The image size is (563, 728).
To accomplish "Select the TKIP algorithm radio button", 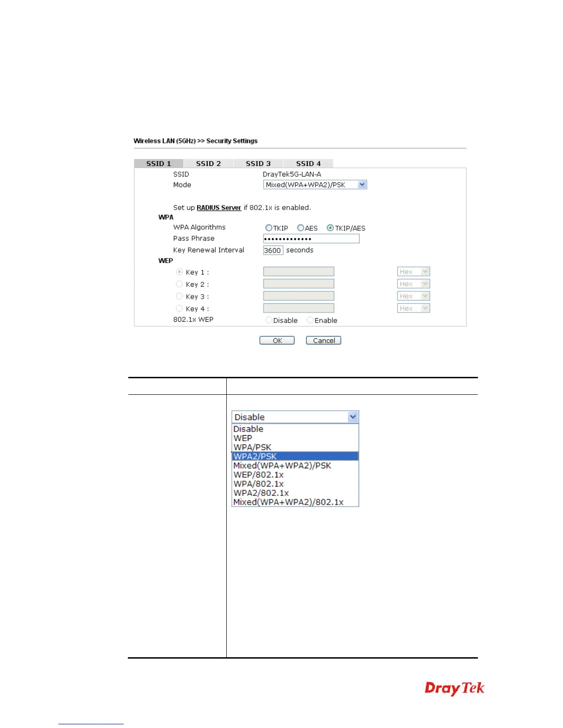I will [x=269, y=228].
